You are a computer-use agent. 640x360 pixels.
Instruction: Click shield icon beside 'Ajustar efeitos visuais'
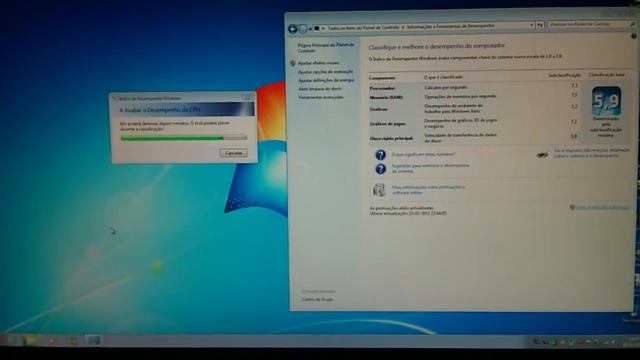(x=293, y=63)
